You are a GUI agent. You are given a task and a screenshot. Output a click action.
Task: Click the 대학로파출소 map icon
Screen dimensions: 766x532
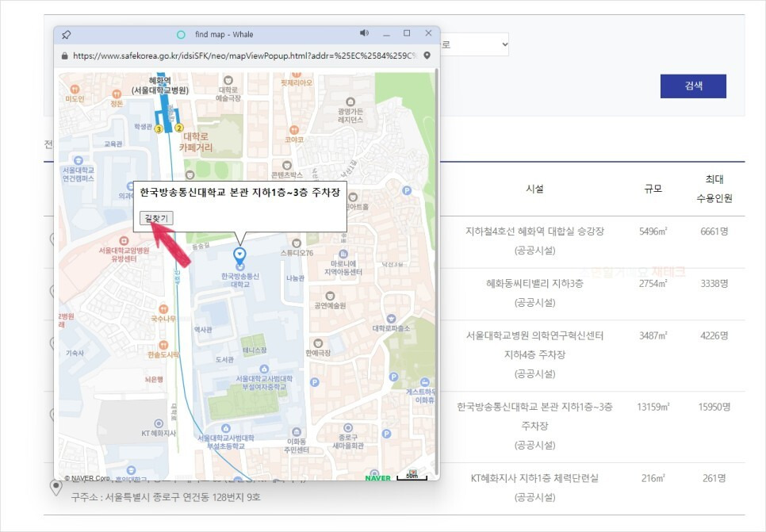pos(391,319)
